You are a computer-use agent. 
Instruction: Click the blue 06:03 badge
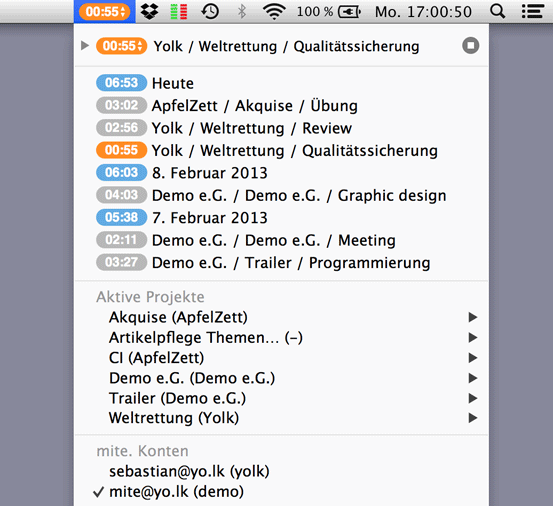[x=121, y=172]
